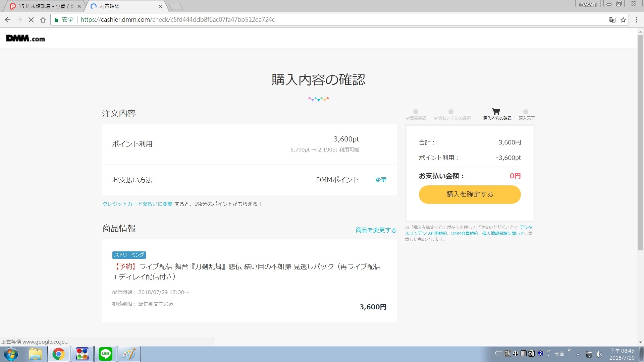Click the 3,600pt points value
The height and width of the screenshot is (362, 644).
[x=346, y=139]
